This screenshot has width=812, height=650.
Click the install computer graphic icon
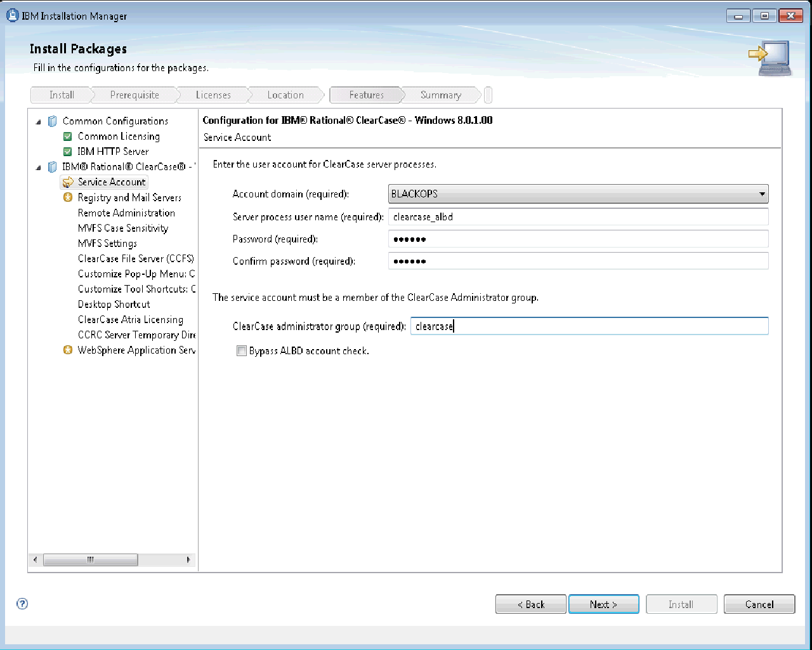(x=770, y=58)
